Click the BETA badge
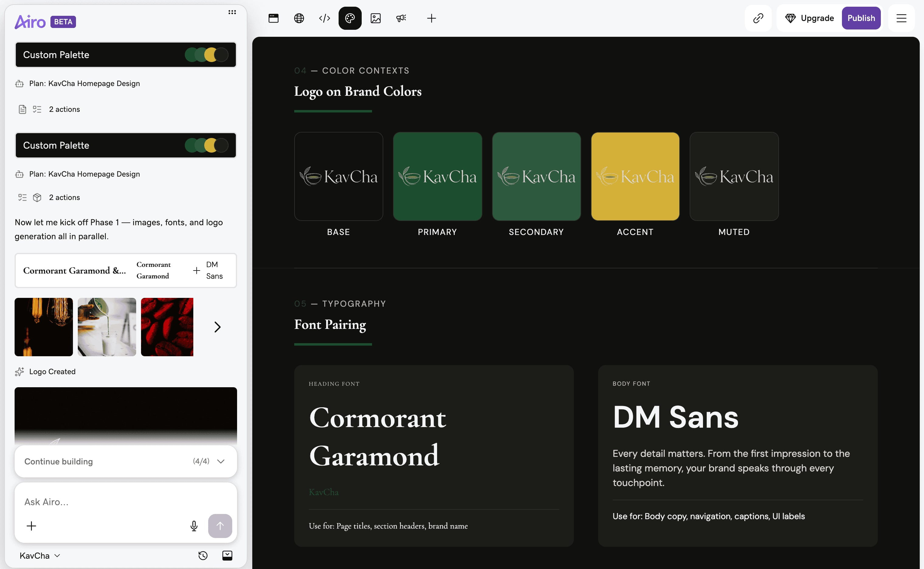The height and width of the screenshot is (569, 924). coord(63,22)
